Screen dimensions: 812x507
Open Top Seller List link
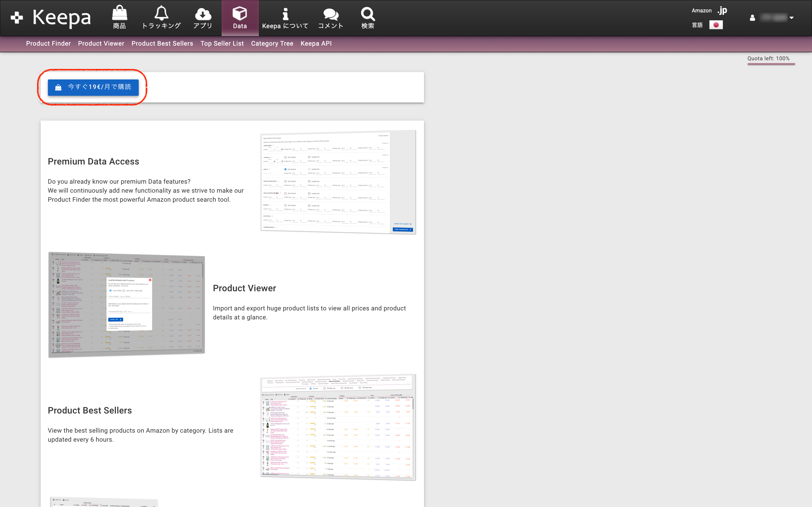(x=222, y=44)
